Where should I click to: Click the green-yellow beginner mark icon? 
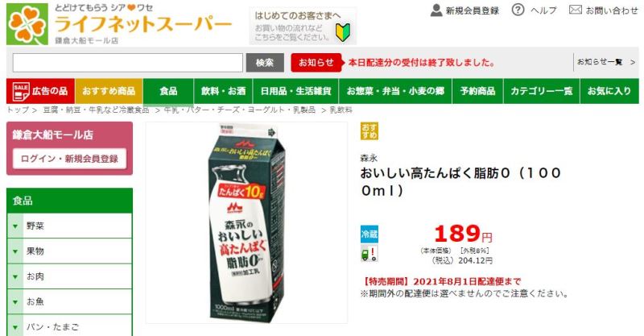[x=343, y=32]
